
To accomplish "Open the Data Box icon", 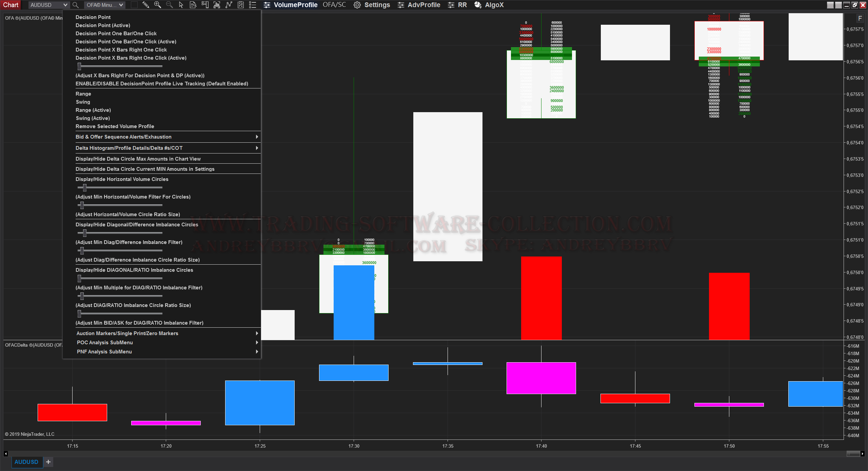I will pos(193,5).
